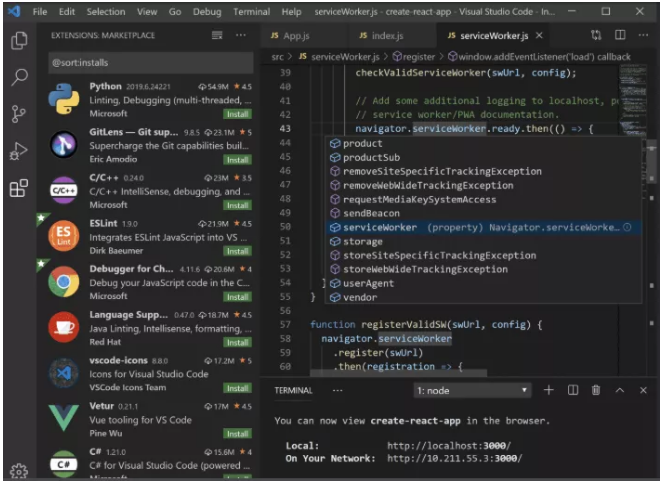Click the register breadcrumb segment
Screen dimensions: 666x485
(414, 57)
